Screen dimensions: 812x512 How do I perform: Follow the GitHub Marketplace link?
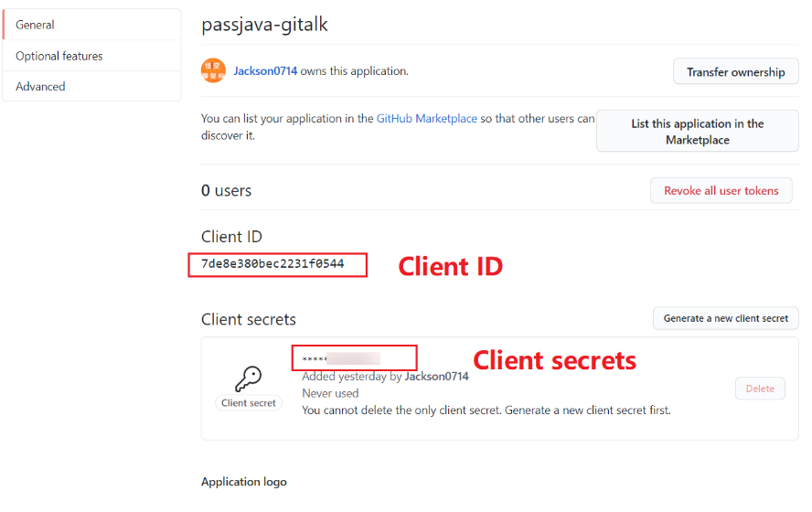pos(427,119)
